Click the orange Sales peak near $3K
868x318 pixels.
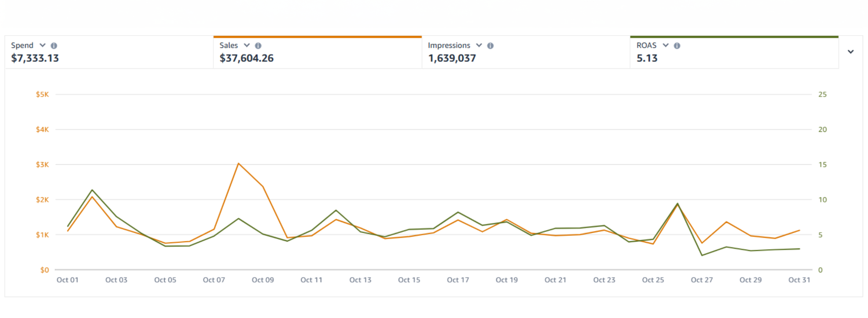point(238,164)
